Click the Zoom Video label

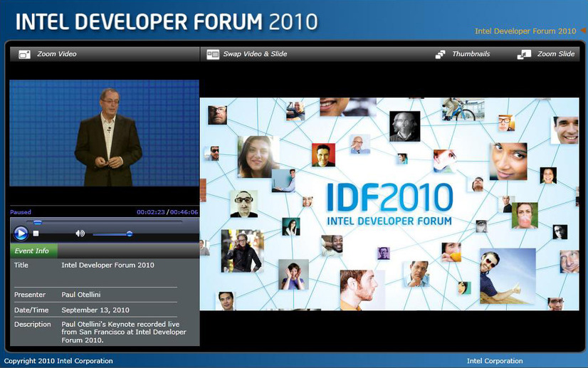[57, 54]
